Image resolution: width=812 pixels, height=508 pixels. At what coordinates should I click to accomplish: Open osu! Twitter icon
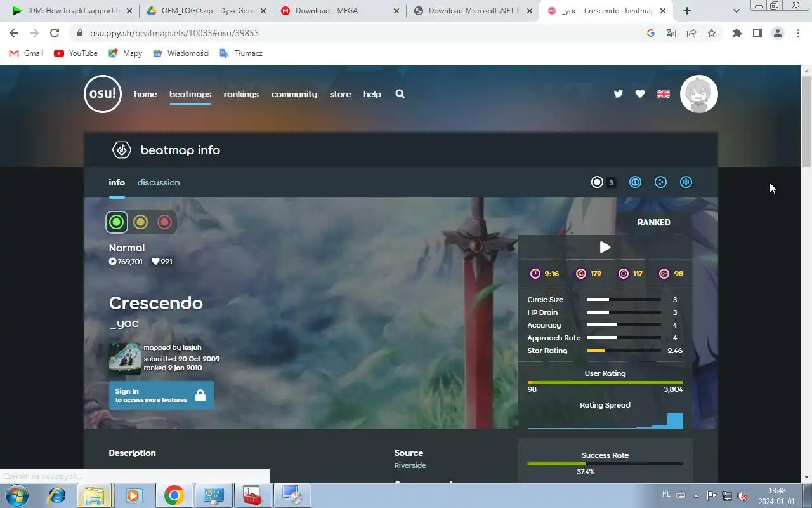618,94
